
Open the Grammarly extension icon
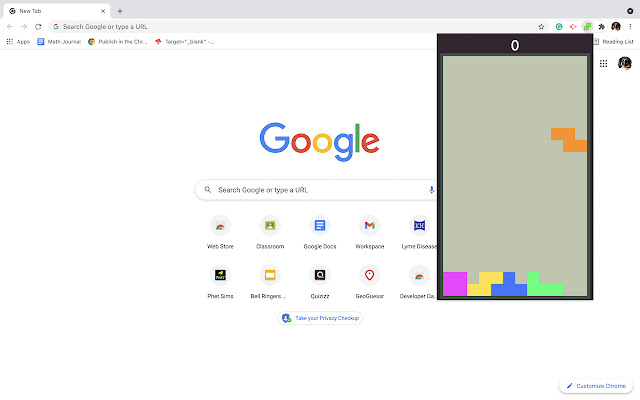(x=559, y=27)
